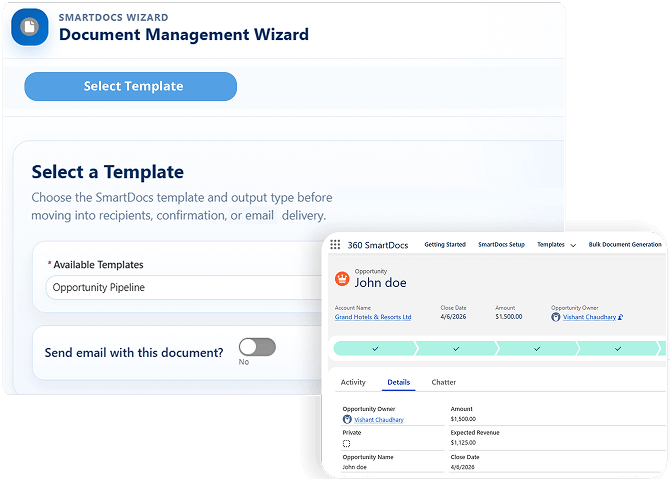Expand the Templates menu chevron
The width and height of the screenshot is (670, 479).
[573, 245]
